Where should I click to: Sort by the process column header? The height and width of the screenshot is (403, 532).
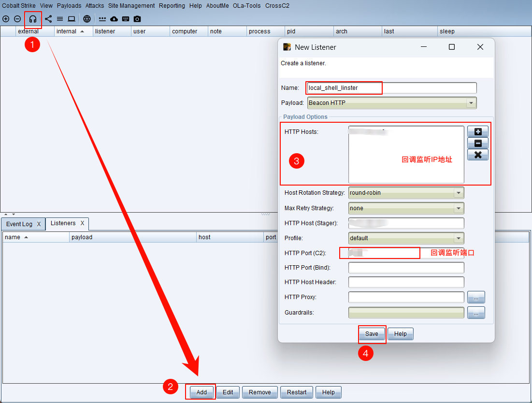pos(265,31)
